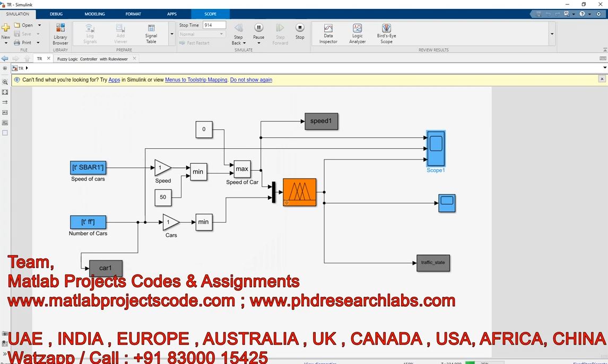
Task: Select the traffic_state block
Action: click(433, 263)
